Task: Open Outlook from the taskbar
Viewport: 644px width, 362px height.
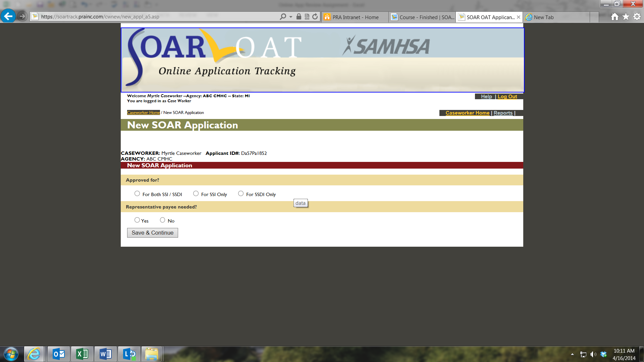Action: [59, 354]
